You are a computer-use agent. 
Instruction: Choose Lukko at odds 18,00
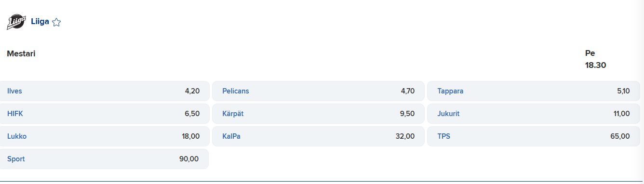pos(104,136)
